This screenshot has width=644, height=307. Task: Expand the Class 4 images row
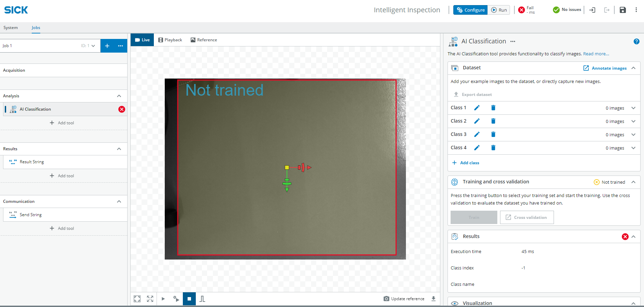[x=633, y=148]
